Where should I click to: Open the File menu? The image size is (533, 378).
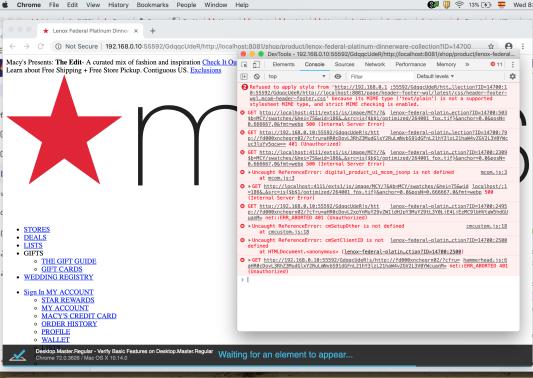click(x=54, y=5)
